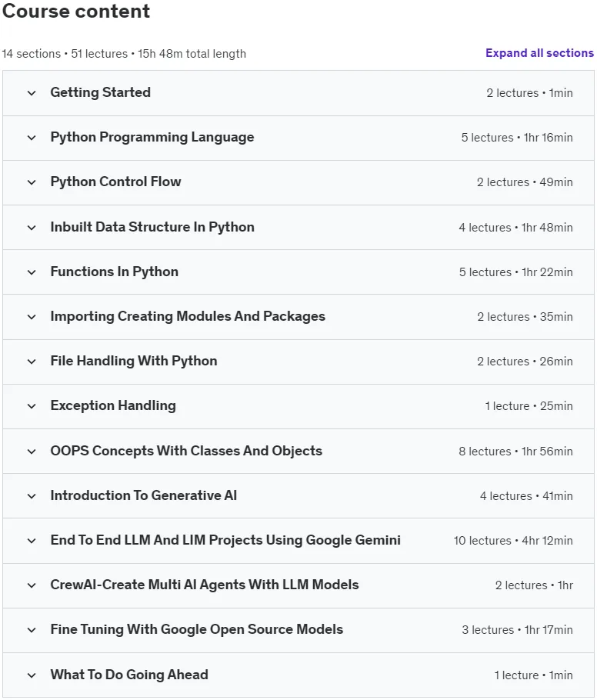Open Inbuilt Data Structure In Python chevron
Viewport: 597px width, 700px height.
click(32, 228)
